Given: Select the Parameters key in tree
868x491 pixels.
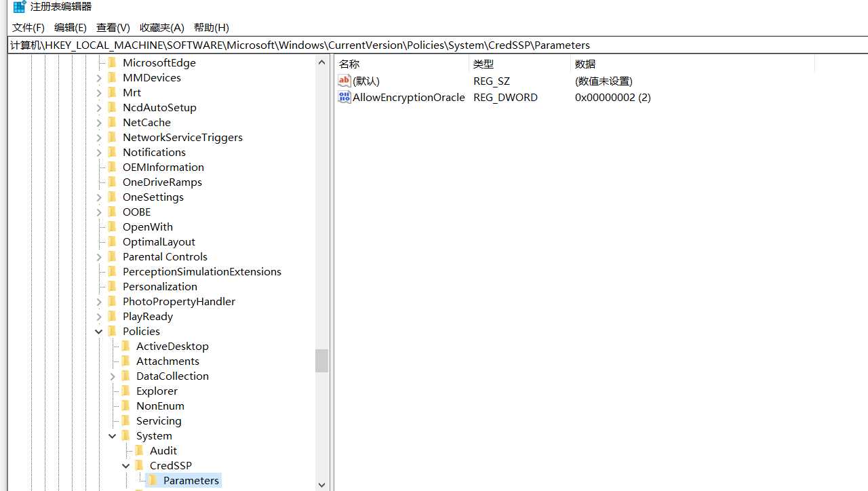Looking at the screenshot, I should coord(191,480).
